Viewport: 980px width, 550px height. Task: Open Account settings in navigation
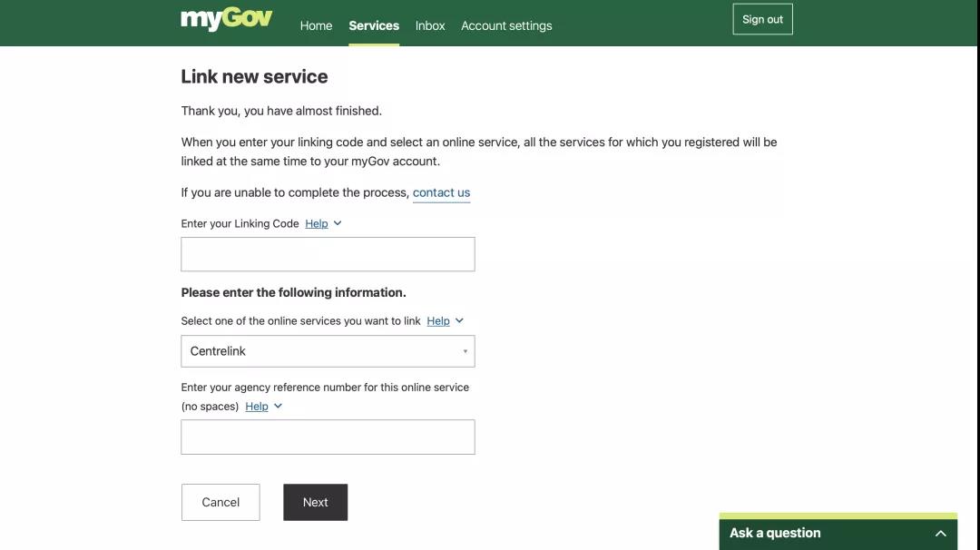coord(506,25)
